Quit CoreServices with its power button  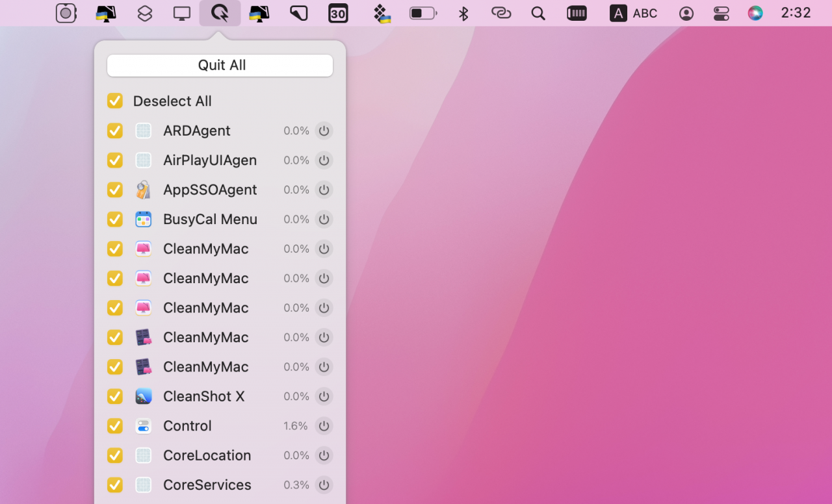click(324, 485)
